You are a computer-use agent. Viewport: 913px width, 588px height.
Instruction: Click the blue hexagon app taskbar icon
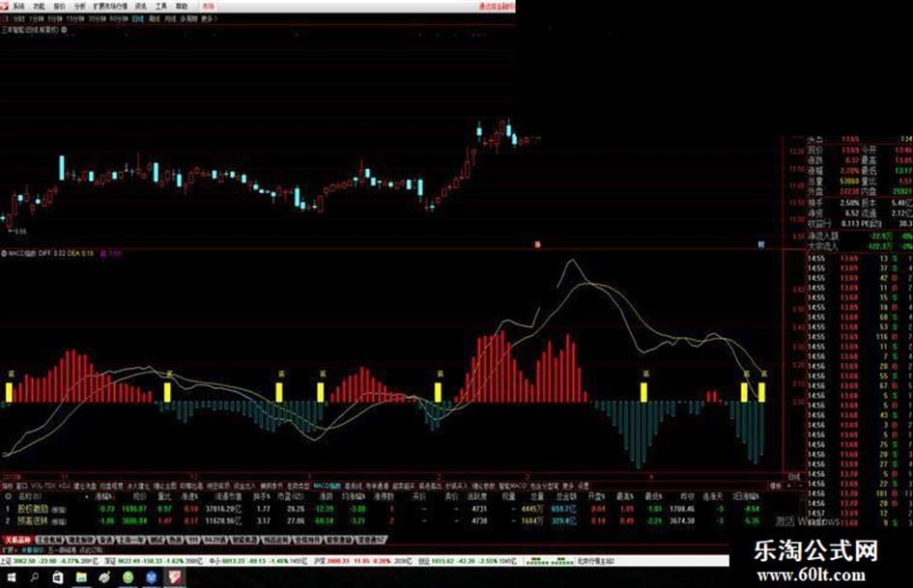pos(152,577)
